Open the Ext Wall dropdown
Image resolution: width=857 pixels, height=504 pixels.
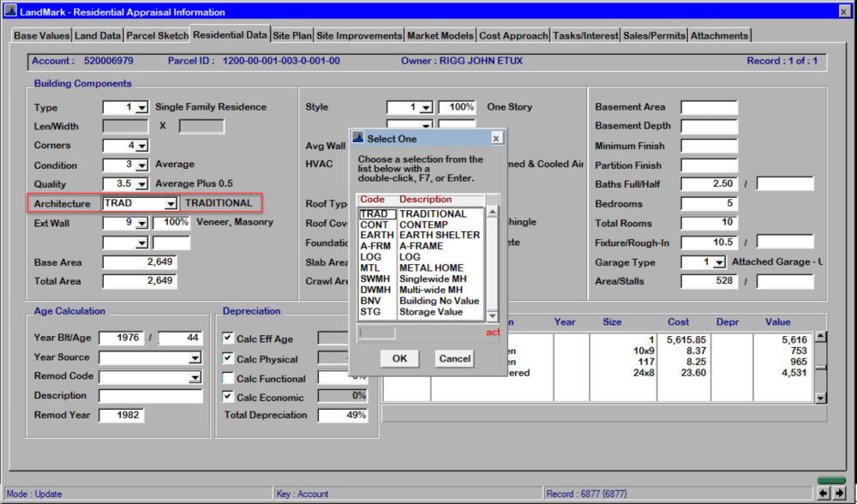click(x=141, y=223)
